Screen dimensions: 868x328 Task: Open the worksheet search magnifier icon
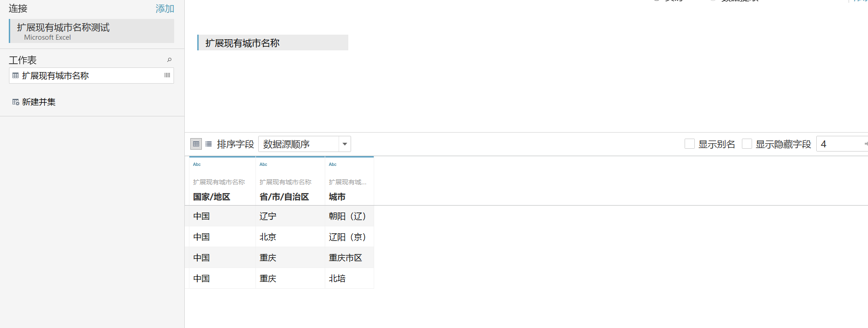click(x=169, y=60)
